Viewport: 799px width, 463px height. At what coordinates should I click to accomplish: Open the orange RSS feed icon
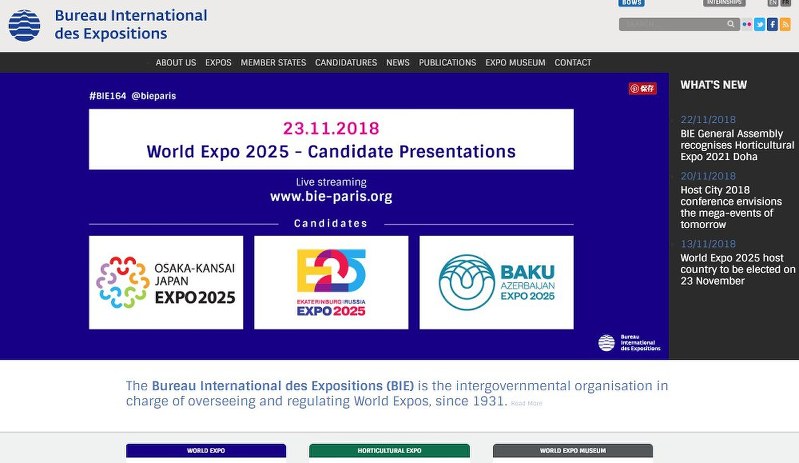[x=785, y=24]
